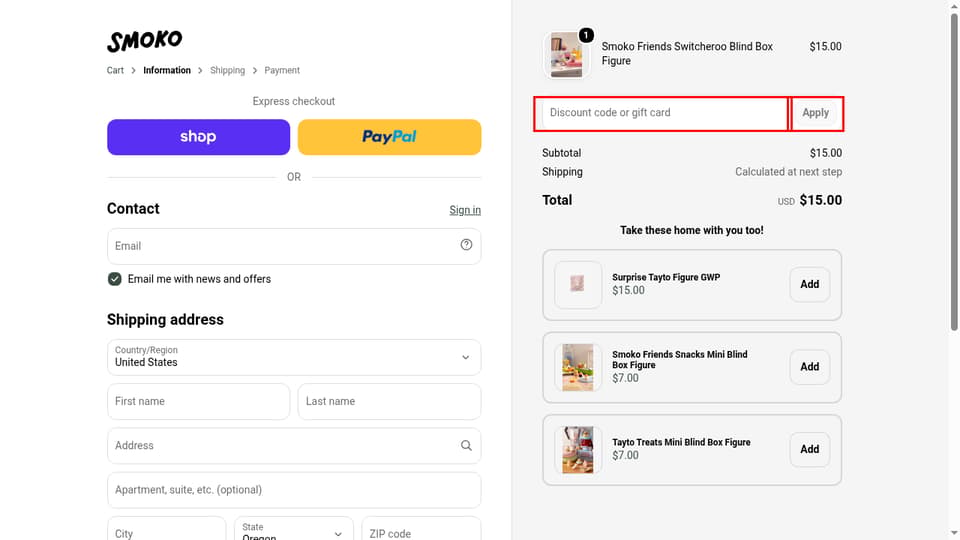The height and width of the screenshot is (540, 960).
Task: Click the cart quantity badge showing 1
Action: tap(586, 35)
